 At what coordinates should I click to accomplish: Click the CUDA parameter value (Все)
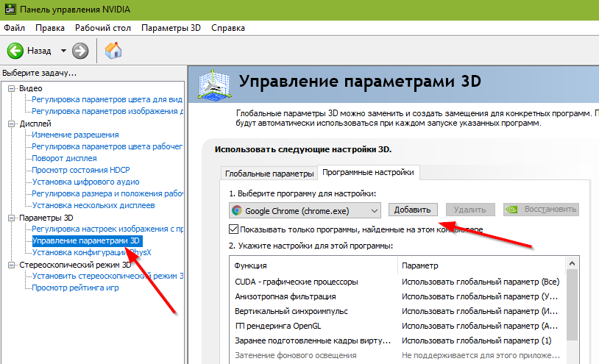coord(481,282)
